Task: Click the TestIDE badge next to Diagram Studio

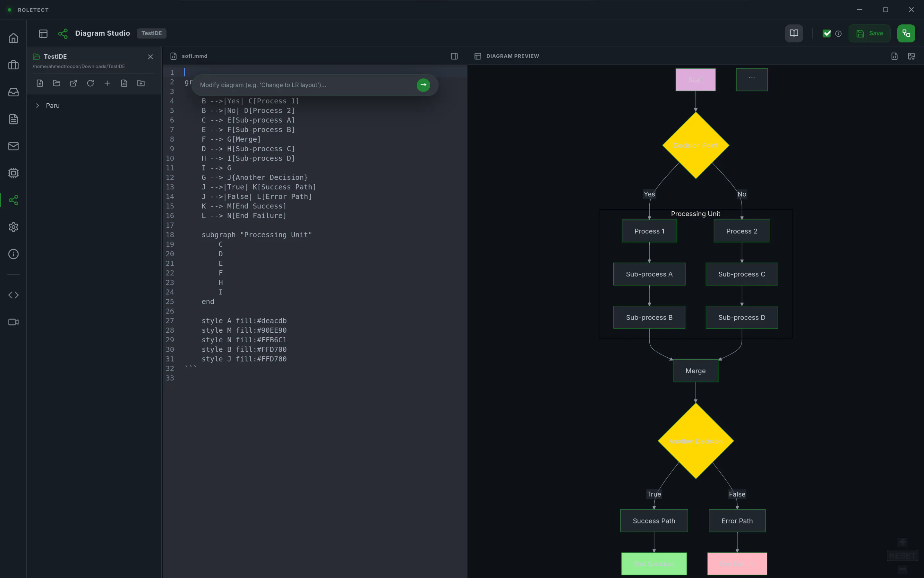Action: click(x=151, y=33)
